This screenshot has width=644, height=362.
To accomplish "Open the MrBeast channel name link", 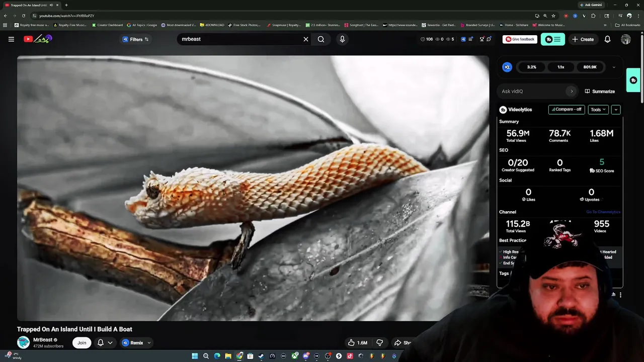I will tap(43, 340).
